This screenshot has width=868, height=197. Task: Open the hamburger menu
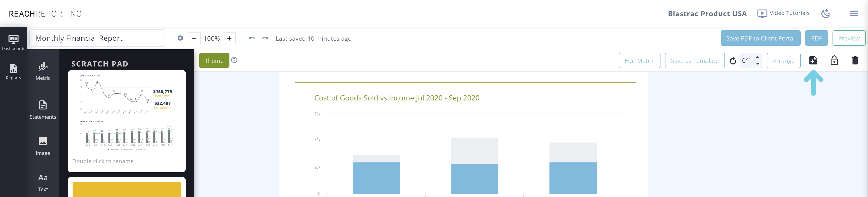click(x=854, y=14)
